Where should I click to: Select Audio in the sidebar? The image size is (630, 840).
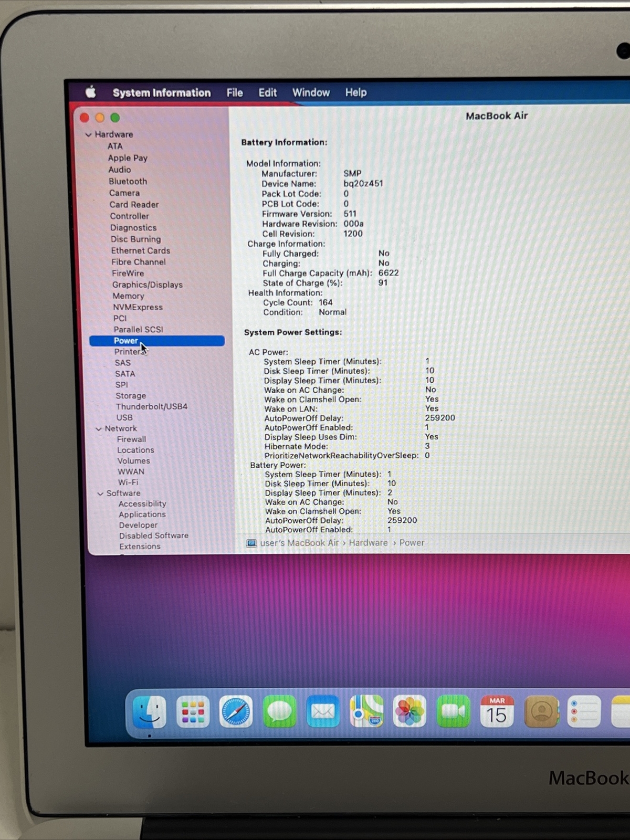pos(120,170)
